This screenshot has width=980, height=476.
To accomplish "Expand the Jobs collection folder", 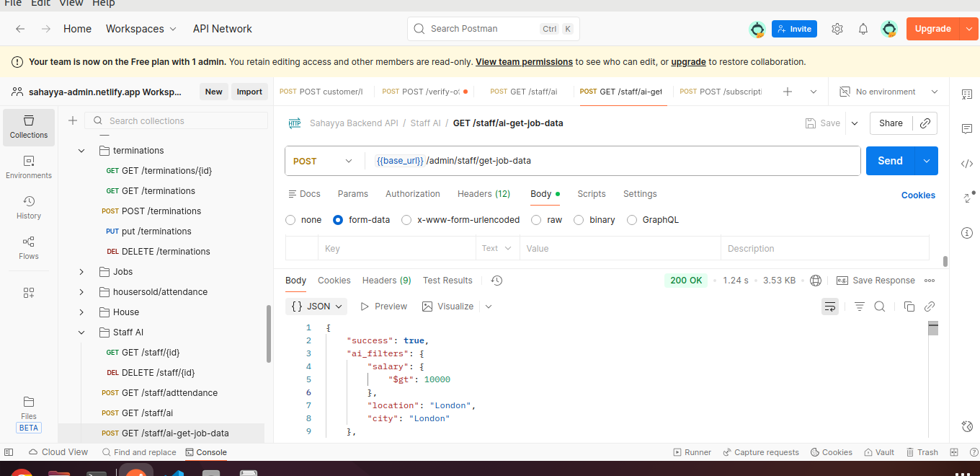I will click(x=81, y=272).
